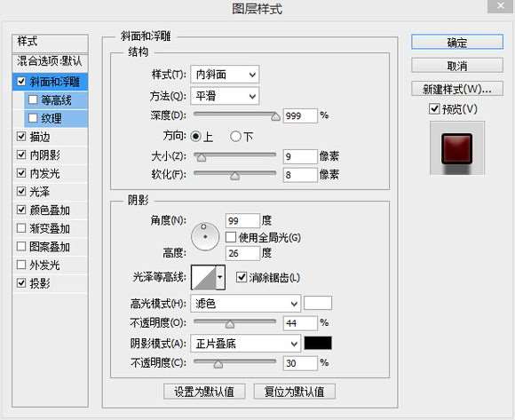This screenshot has width=515, height=420.
Task: Close the 图层样式 dialog
Action: coord(500,6)
